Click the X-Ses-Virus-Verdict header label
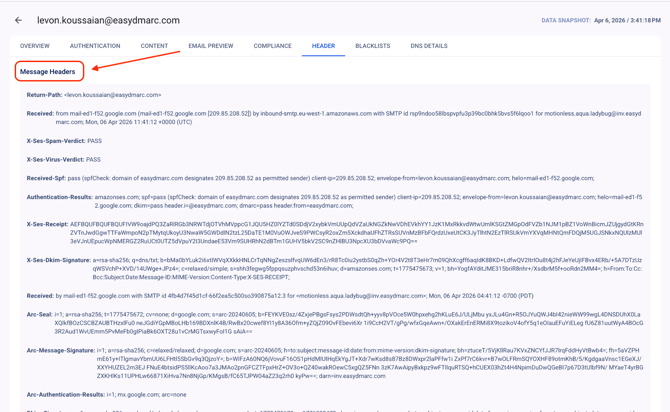This screenshot has width=670, height=412. (x=56, y=159)
